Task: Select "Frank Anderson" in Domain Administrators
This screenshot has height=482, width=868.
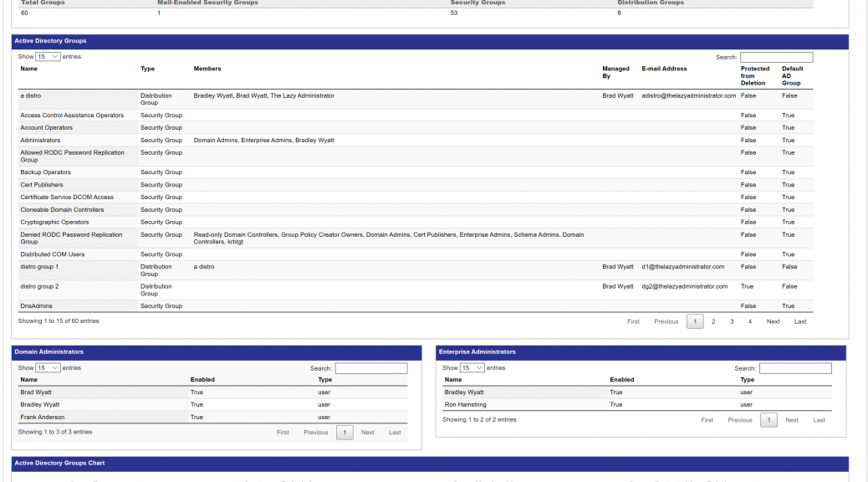Action: 43,418
